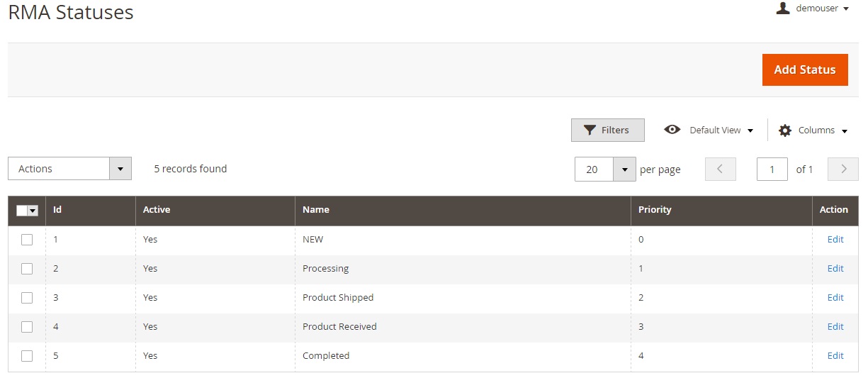Edit the Product Shipped status
Viewport: 868px width, 378px height.
pos(835,298)
